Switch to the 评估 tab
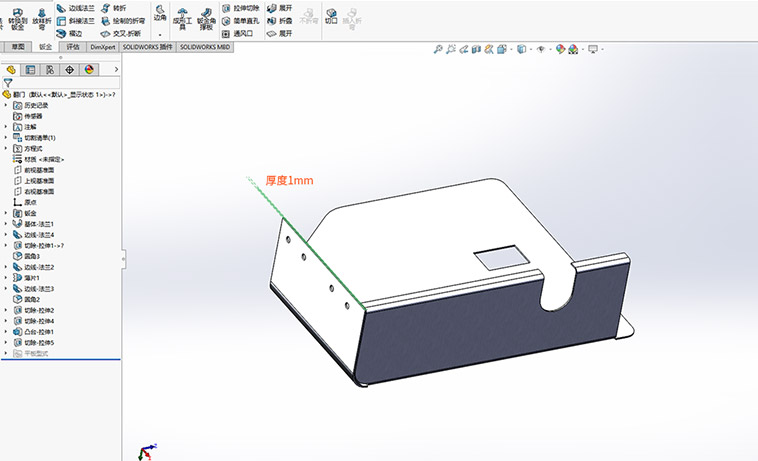 click(x=72, y=46)
